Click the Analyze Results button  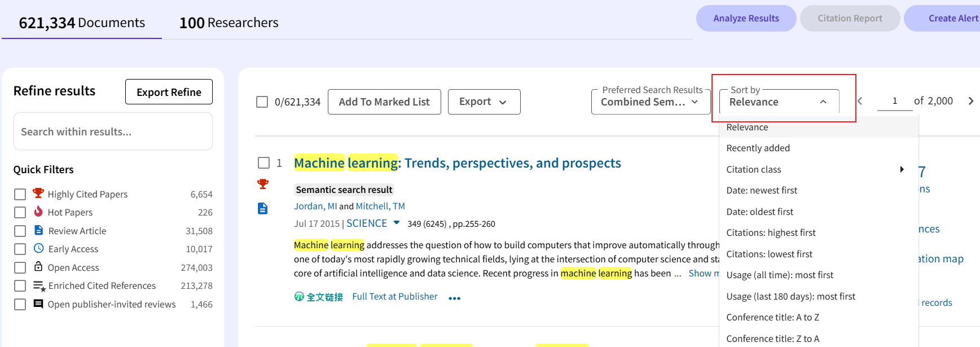click(746, 19)
